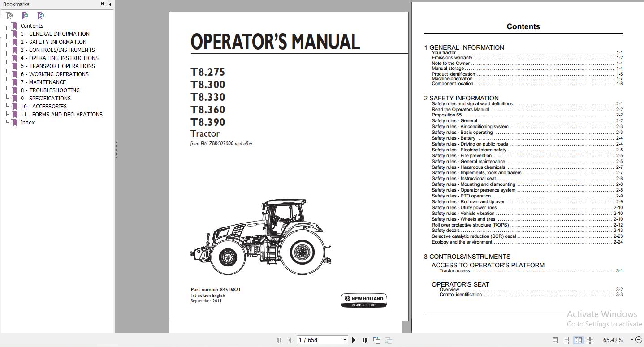Toggle two-page facing view

578,340
